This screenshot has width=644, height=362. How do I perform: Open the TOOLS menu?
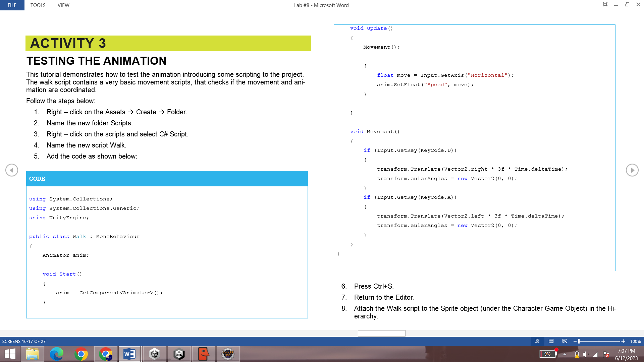coord(38,5)
